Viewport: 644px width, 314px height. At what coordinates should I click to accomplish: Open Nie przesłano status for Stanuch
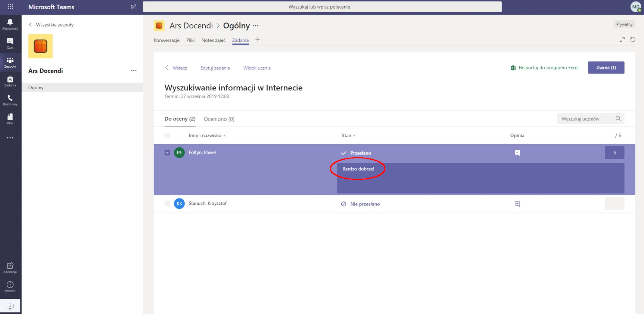coord(360,204)
